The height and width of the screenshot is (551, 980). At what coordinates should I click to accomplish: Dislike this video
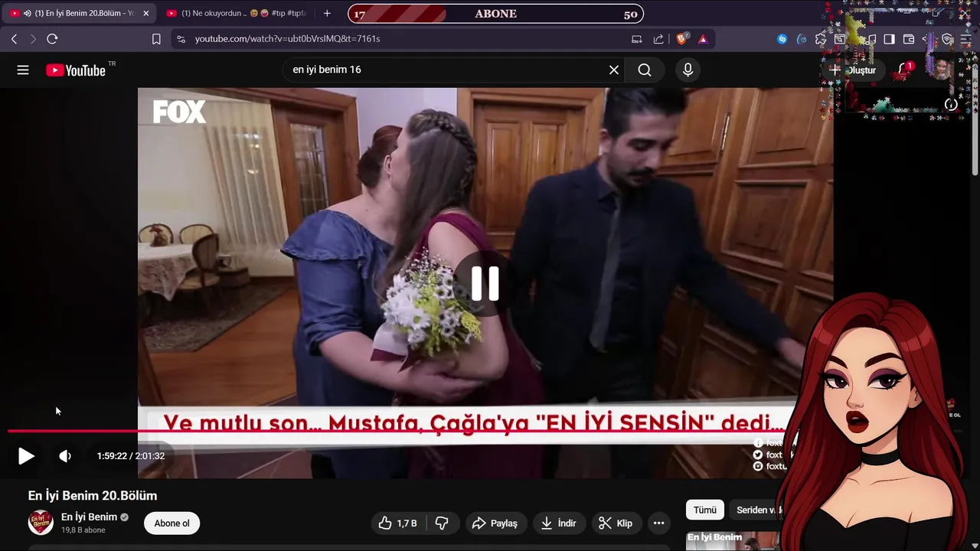pyautogui.click(x=442, y=523)
